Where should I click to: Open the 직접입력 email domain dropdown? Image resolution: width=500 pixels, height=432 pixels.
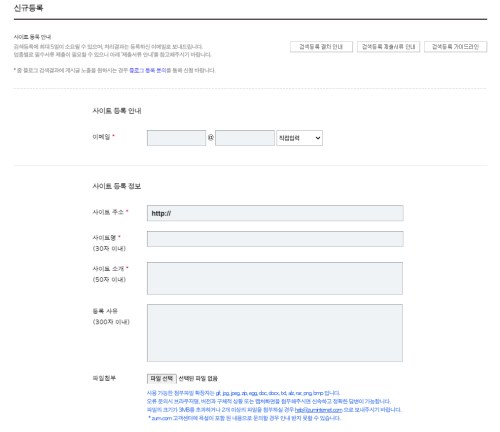point(299,138)
